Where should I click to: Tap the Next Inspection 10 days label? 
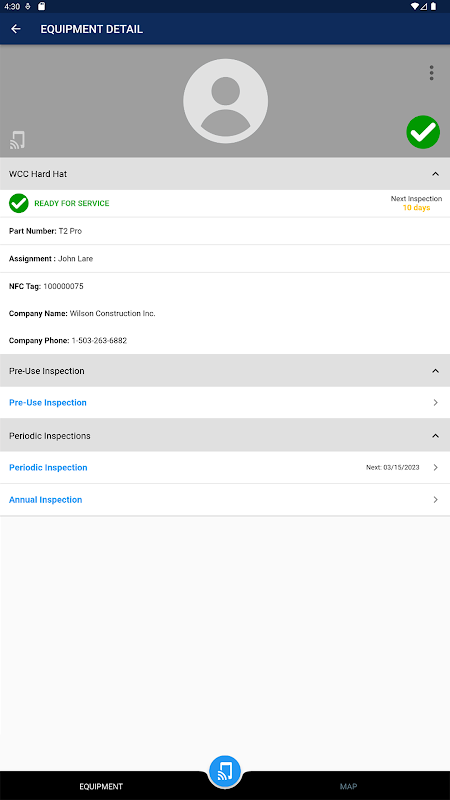416,203
